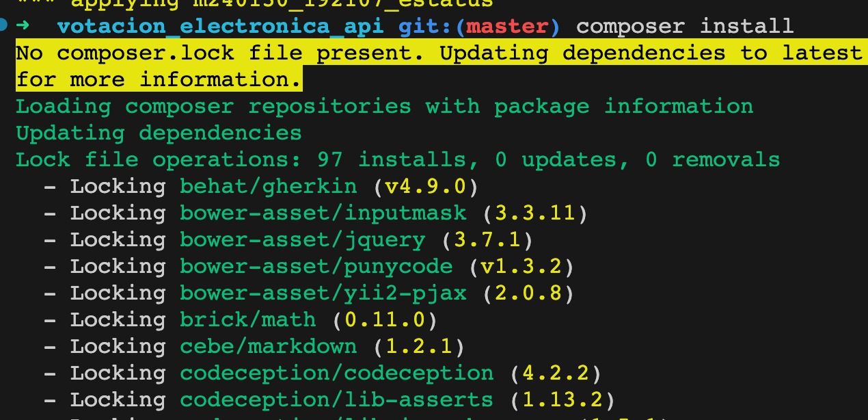Click the bower-asset/jquery package name
The image size is (868, 420).
[302, 239]
